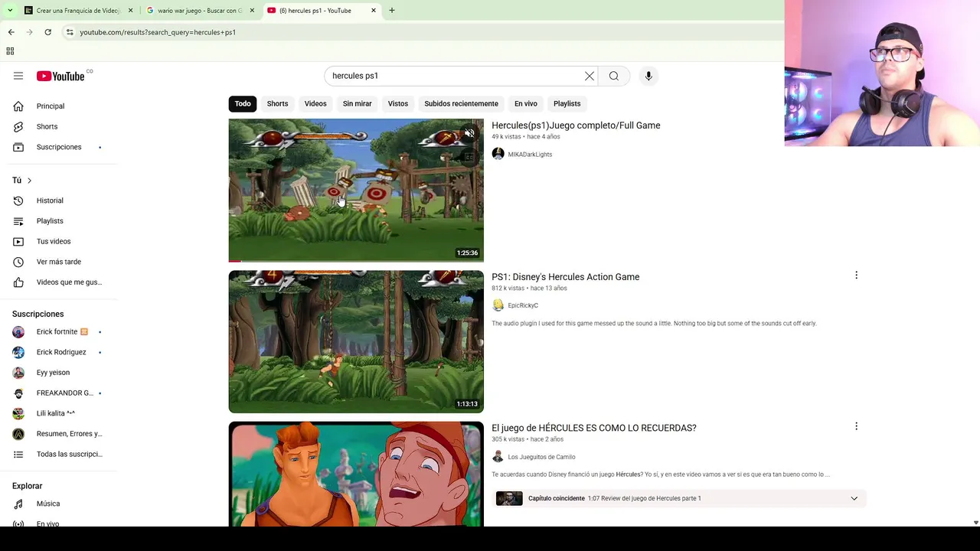Reload the page with the refresh icon

click(x=47, y=32)
